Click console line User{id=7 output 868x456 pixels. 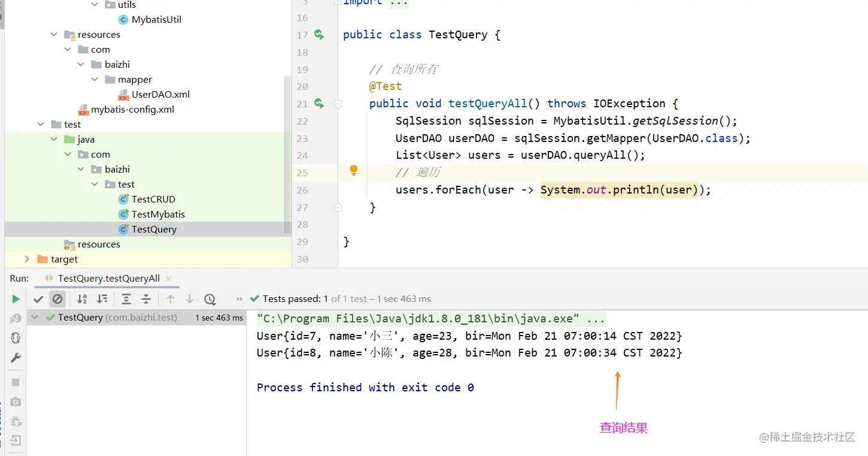click(x=469, y=336)
